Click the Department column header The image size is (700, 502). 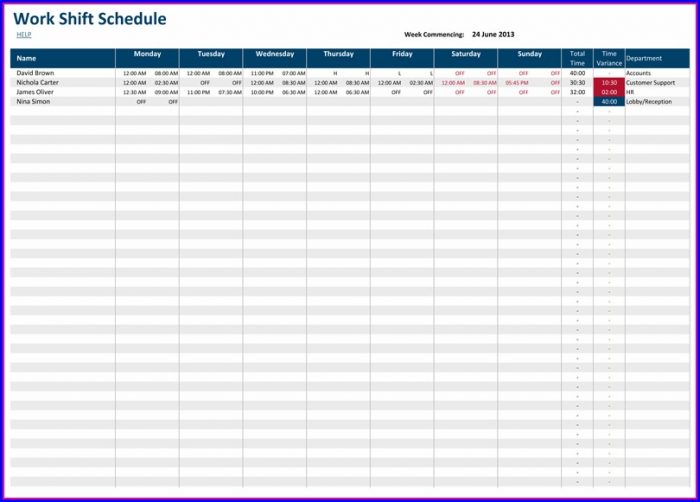658,59
